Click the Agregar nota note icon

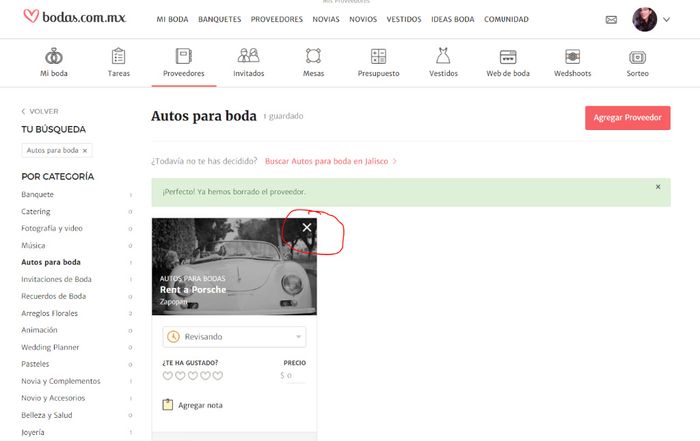167,404
